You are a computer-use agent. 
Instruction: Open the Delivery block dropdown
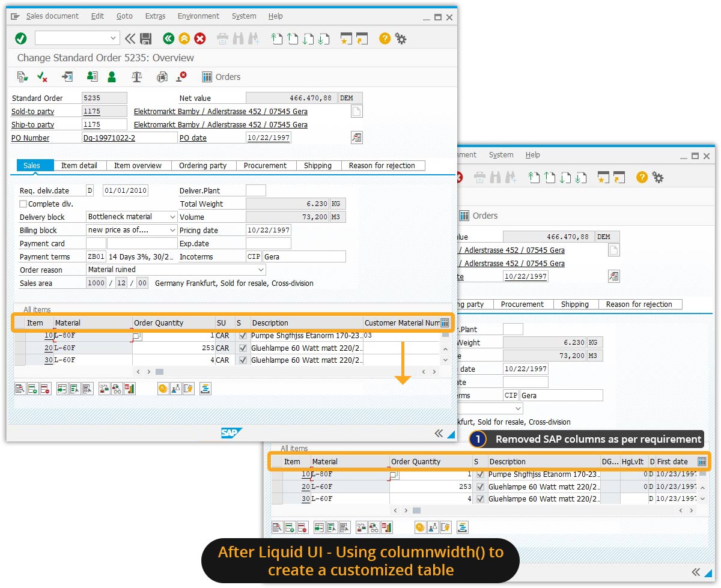tap(172, 217)
